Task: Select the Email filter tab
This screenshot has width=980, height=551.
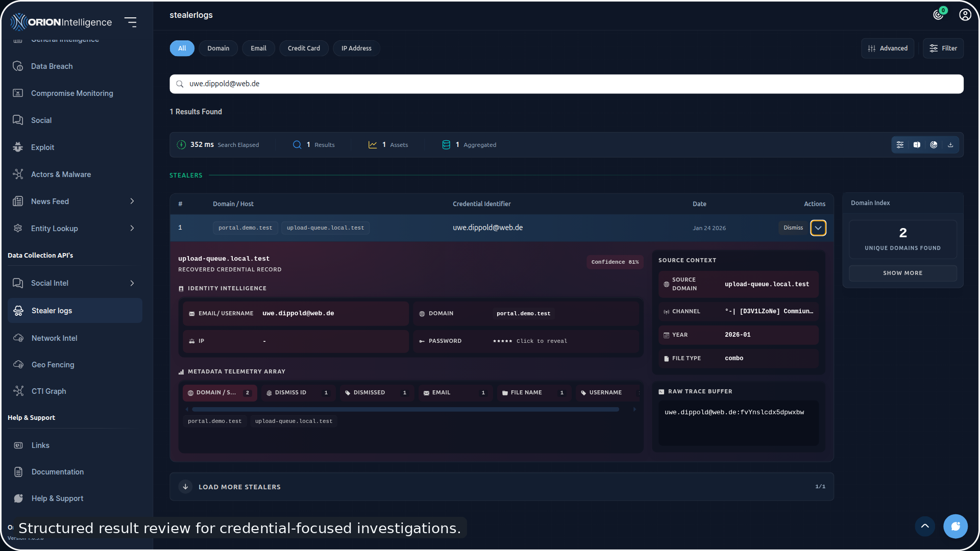Action: click(x=259, y=48)
